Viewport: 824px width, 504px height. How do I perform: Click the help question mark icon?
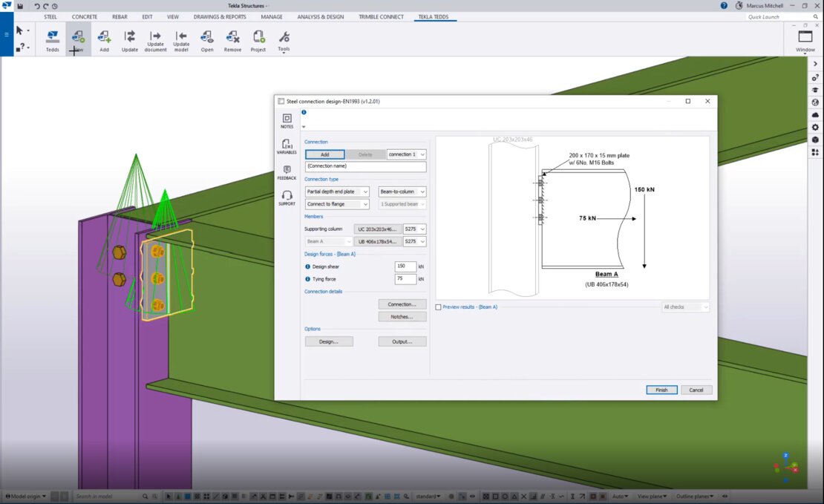[724, 6]
